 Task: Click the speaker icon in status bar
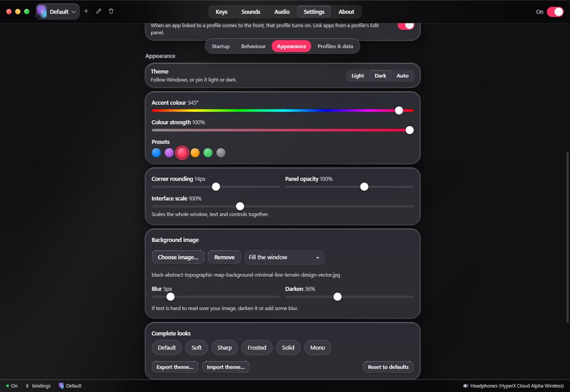[x=465, y=386]
